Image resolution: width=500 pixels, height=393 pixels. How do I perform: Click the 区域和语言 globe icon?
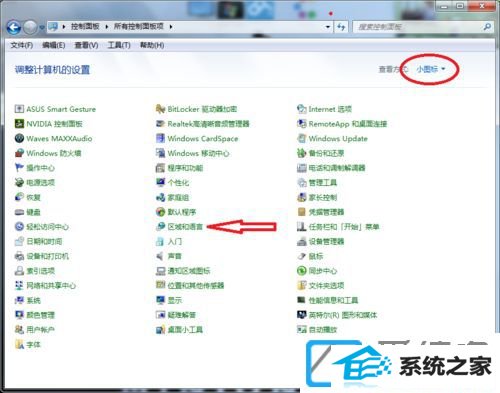click(160, 227)
